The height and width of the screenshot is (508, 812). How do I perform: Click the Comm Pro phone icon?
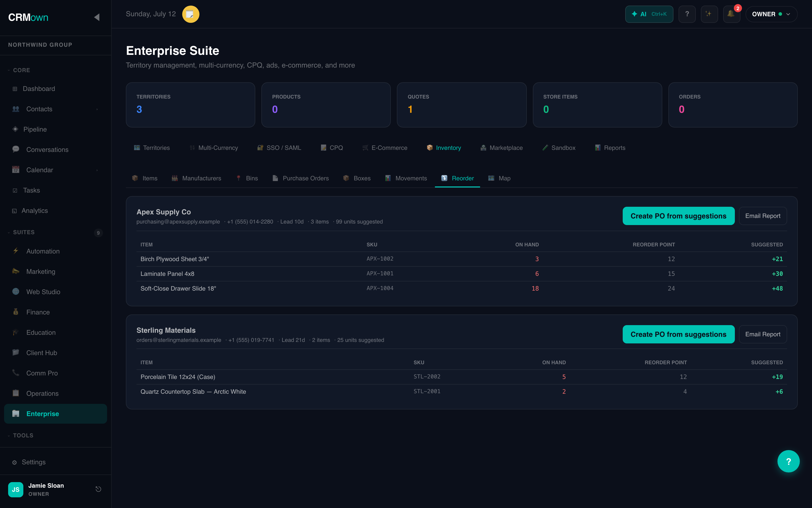[x=16, y=373]
